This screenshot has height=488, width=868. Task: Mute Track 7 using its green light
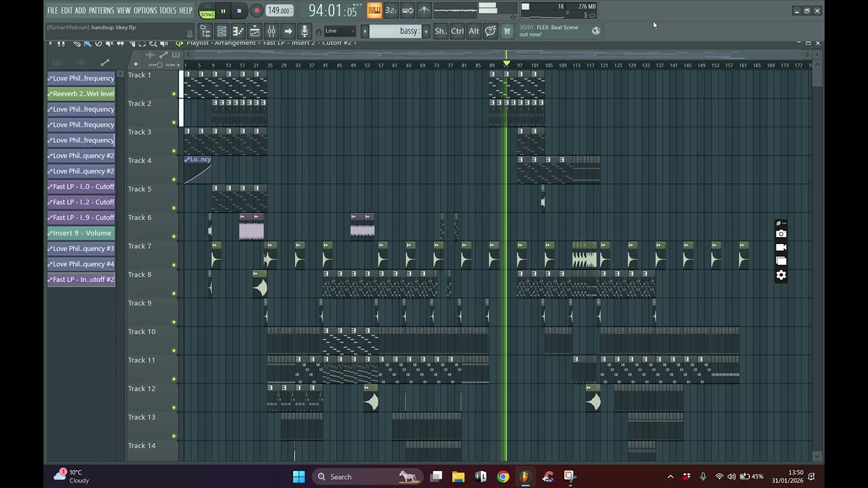(x=174, y=265)
